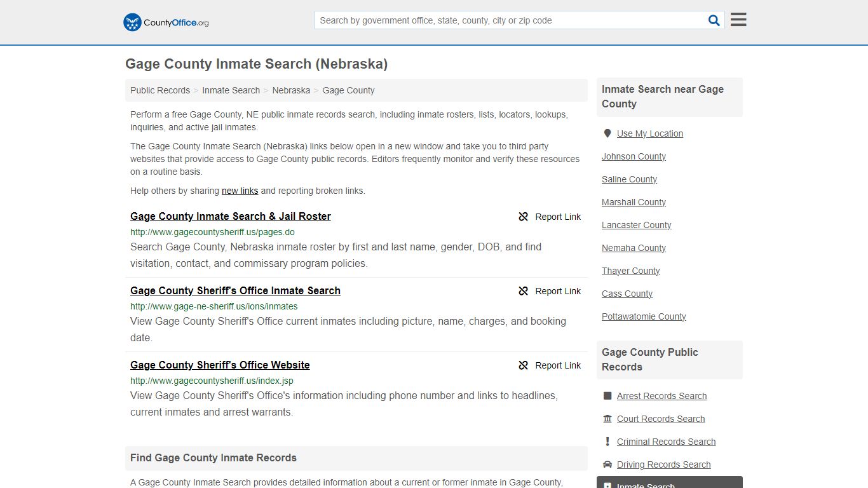Image resolution: width=868 pixels, height=488 pixels.
Task: Click the exclamation icon for Criminal Records Search
Action: pos(607,442)
